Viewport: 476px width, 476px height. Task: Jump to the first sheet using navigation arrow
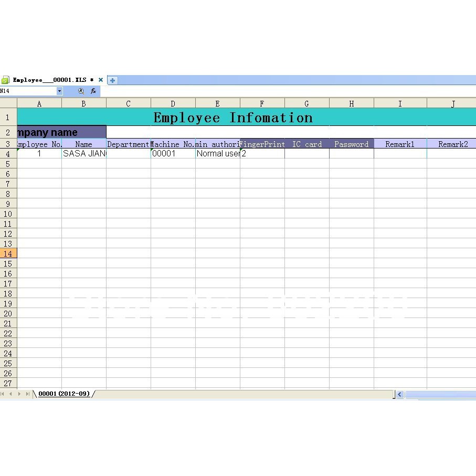tap(3, 394)
